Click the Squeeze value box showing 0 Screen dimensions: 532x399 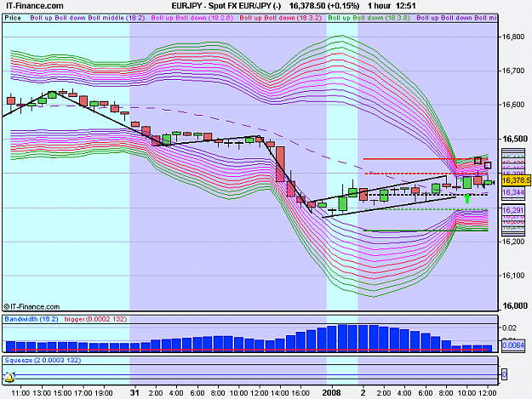(504, 374)
